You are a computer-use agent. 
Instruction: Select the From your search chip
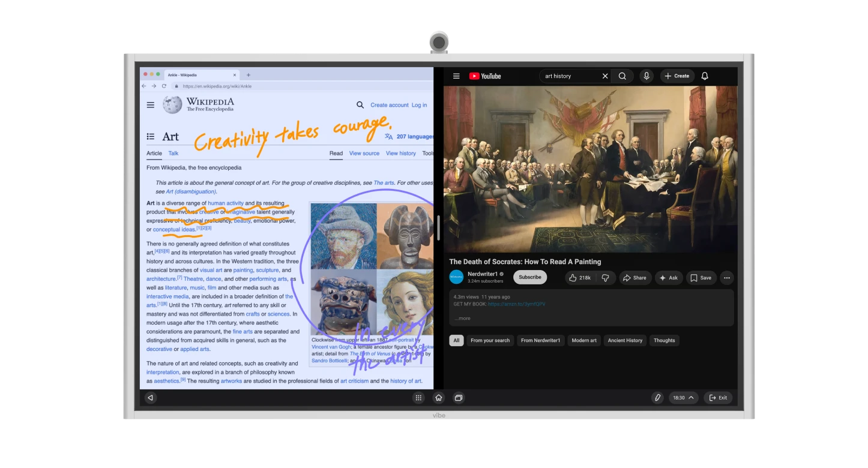490,340
